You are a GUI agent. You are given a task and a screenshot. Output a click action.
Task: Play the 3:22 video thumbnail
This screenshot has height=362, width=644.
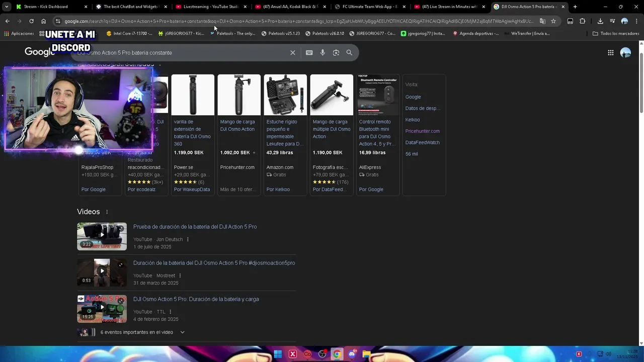point(102,236)
